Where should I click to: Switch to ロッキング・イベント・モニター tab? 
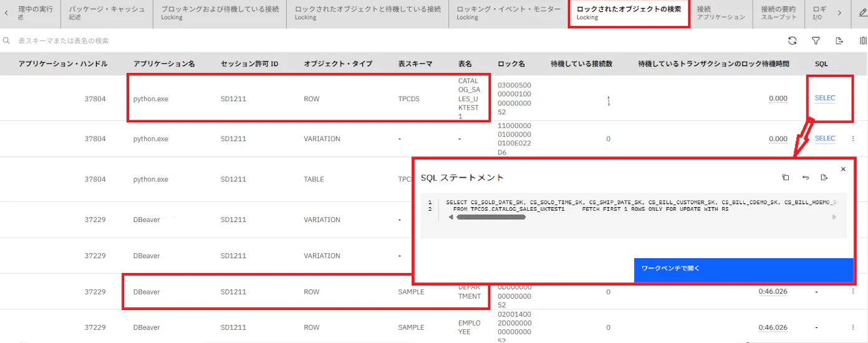pyautogui.click(x=508, y=13)
